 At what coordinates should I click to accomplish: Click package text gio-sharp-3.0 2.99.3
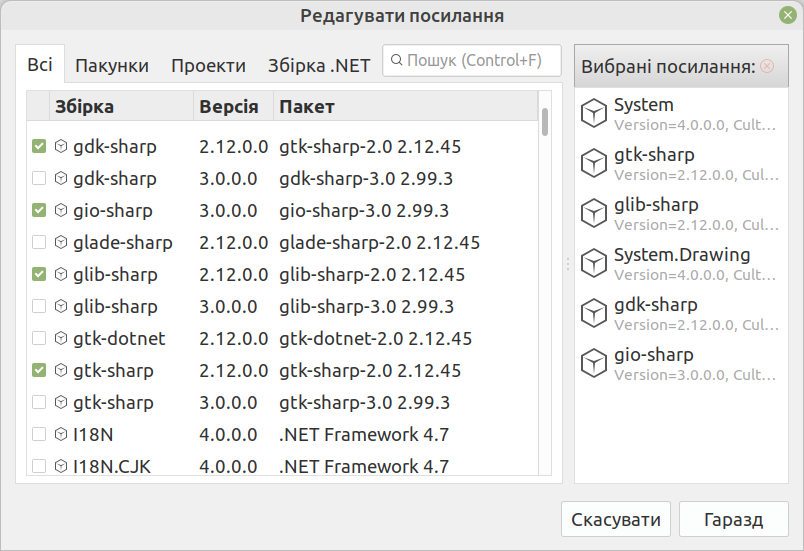[x=364, y=210]
